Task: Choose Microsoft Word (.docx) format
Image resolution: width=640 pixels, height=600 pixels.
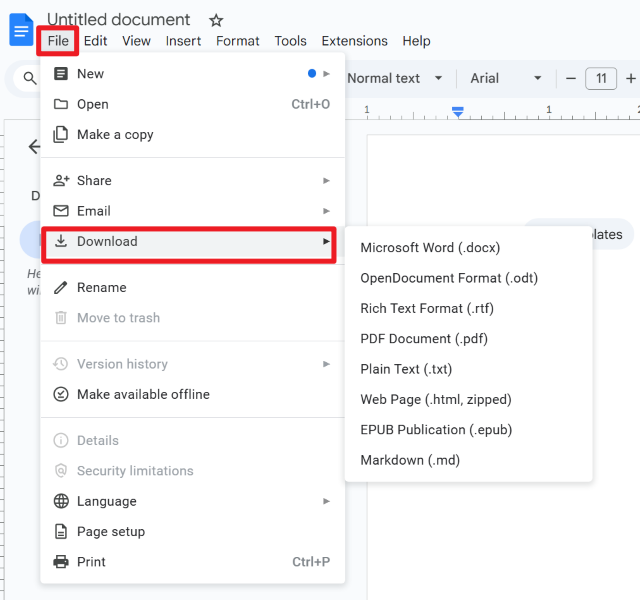Action: pos(430,248)
